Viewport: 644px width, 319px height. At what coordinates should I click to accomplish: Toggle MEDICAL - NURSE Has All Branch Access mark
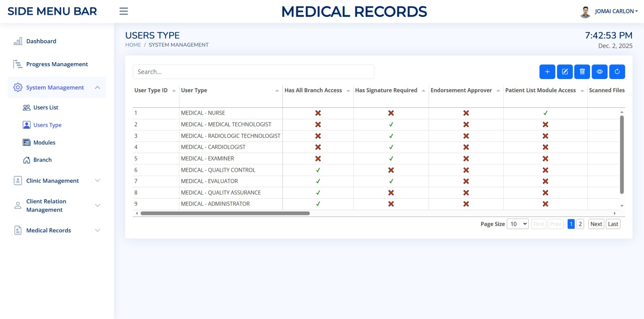coord(318,113)
